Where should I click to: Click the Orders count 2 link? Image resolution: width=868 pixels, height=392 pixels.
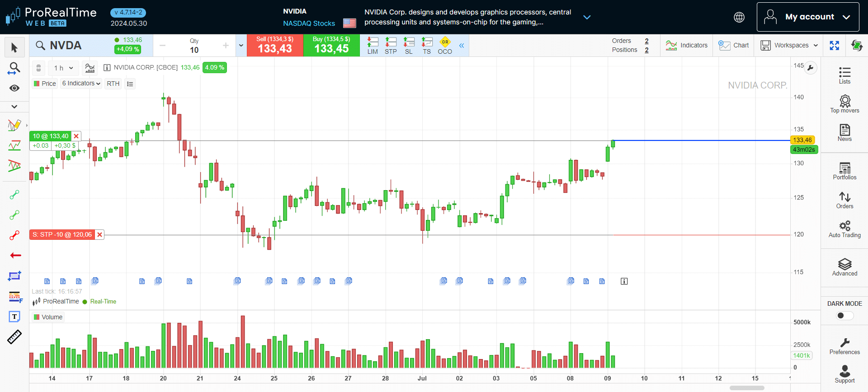(646, 41)
